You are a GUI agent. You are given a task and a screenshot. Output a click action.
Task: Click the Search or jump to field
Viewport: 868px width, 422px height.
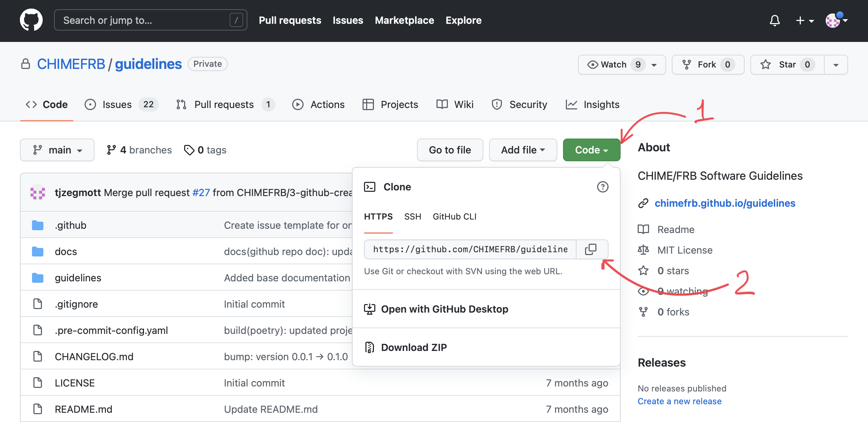[151, 20]
